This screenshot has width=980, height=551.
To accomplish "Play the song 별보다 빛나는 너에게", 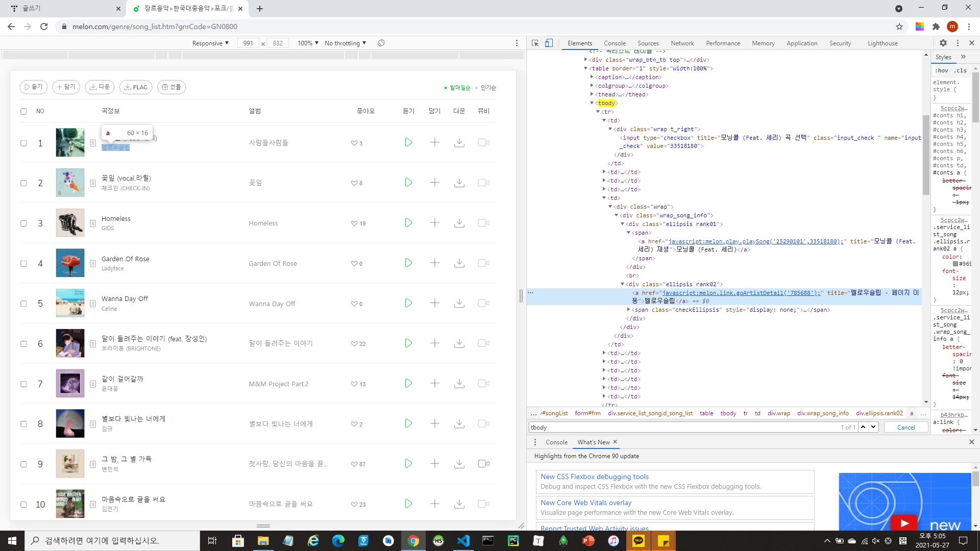I will click(408, 424).
